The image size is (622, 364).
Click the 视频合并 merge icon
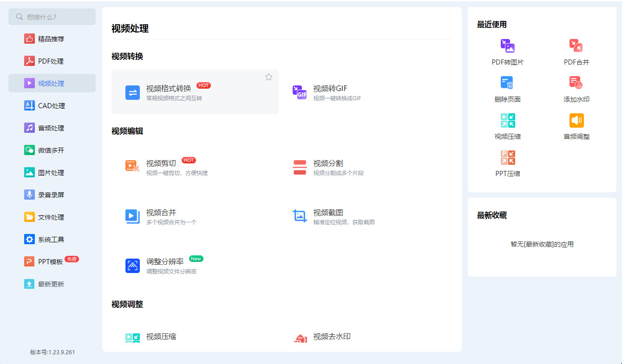(132, 216)
